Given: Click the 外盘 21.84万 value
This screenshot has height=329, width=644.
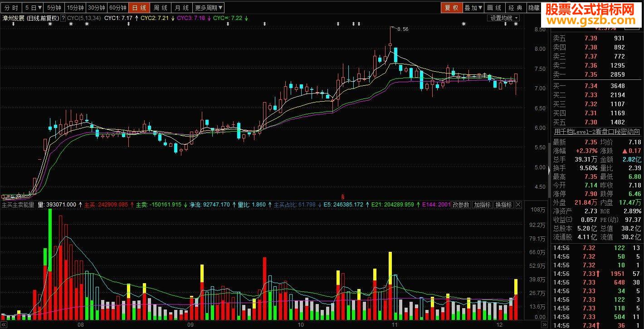Looking at the screenshot, I should pyautogui.click(x=586, y=202).
